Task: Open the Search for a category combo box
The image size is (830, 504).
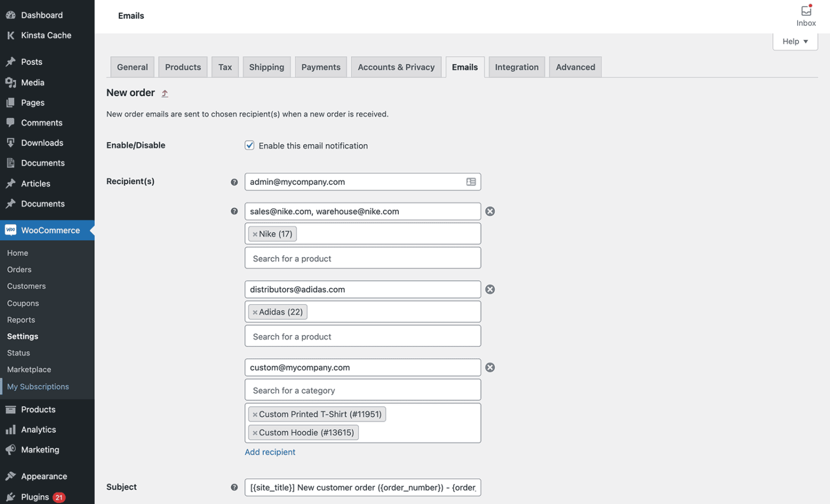Action: click(362, 389)
